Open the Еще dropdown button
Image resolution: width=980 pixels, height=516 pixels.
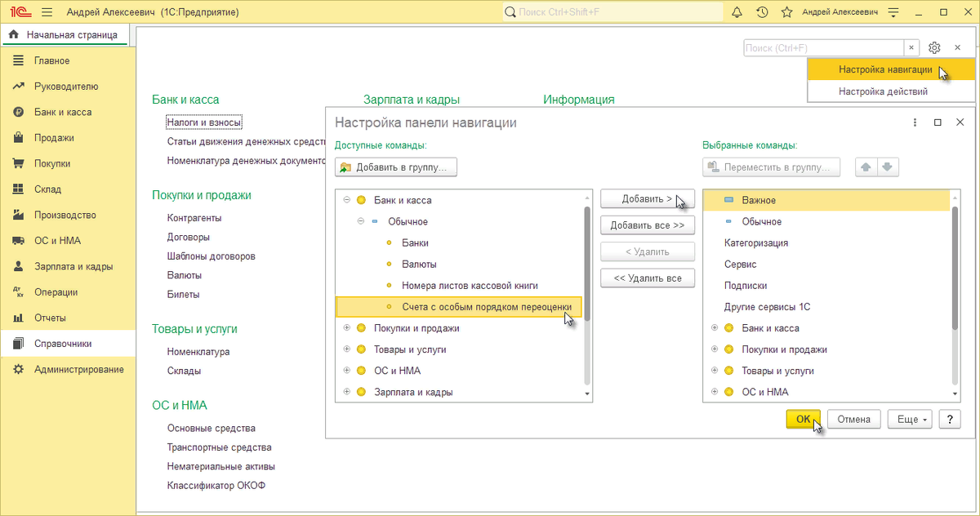[911, 419]
